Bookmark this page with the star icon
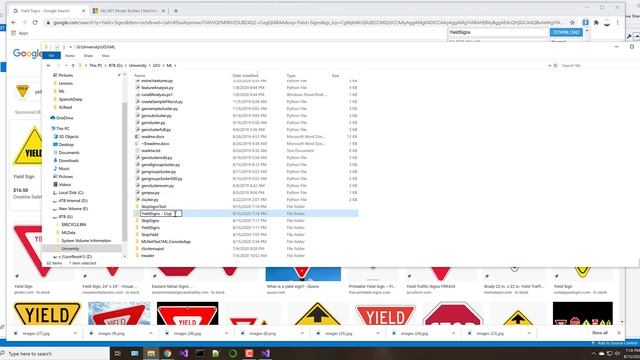 (x=572, y=22)
